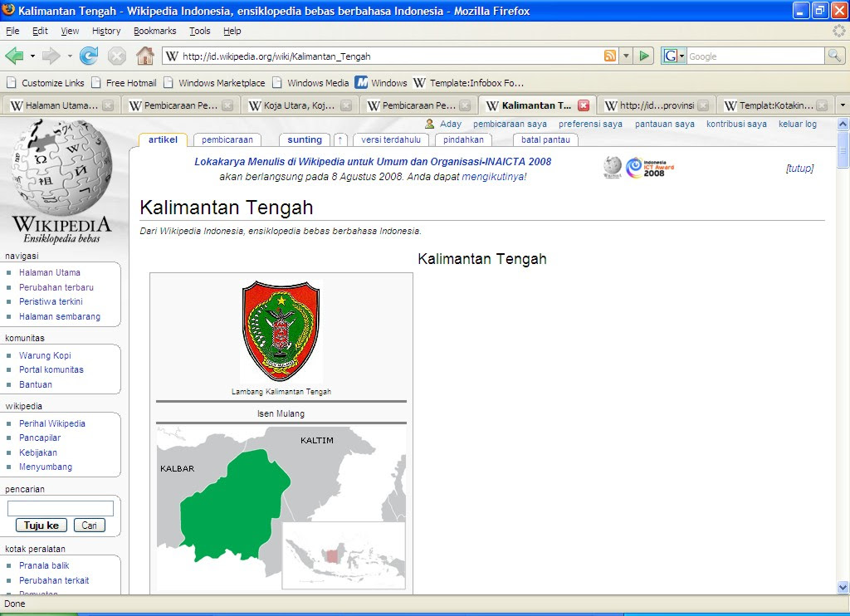Open the Edit menu
Viewport: 850px width, 616px height.
(x=40, y=31)
